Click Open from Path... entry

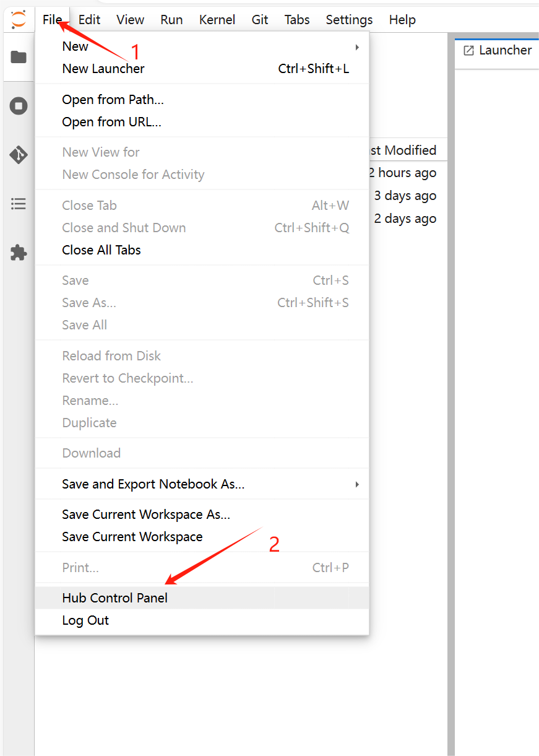pyautogui.click(x=113, y=100)
